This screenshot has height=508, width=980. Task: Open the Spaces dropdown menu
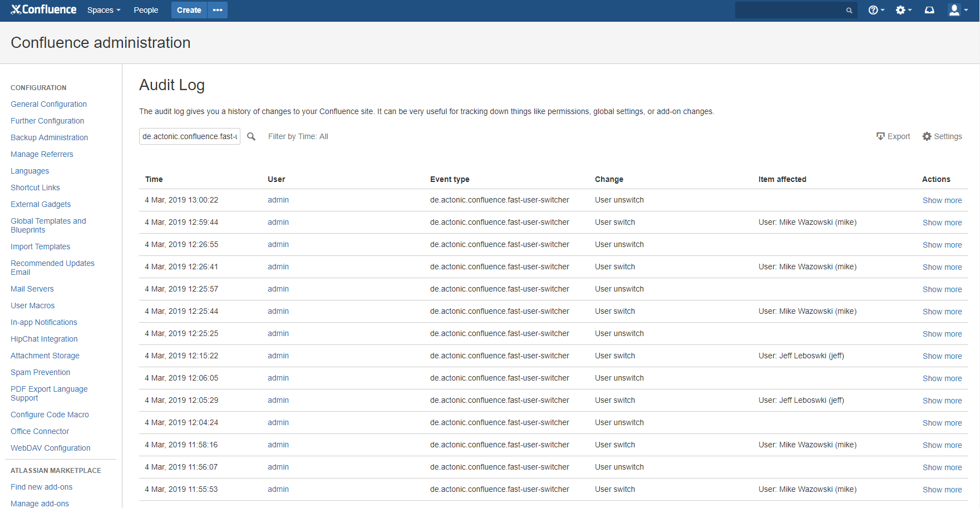104,10
